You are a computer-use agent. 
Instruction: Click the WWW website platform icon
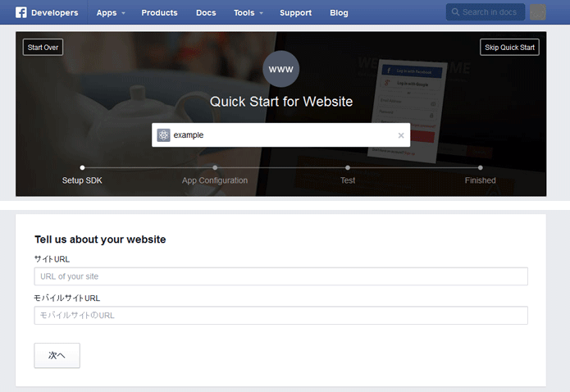click(x=280, y=69)
